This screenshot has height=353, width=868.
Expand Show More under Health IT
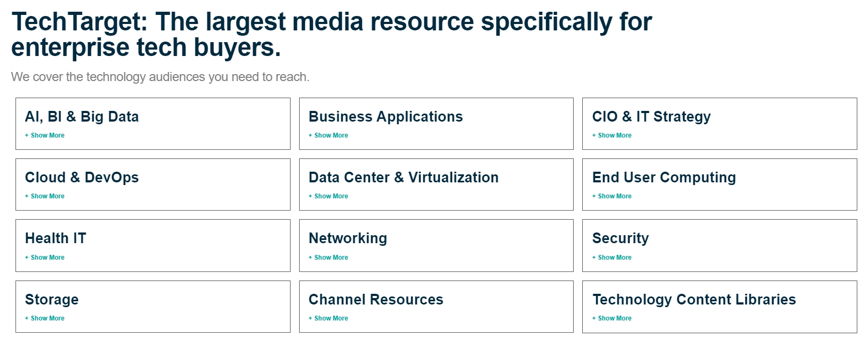click(x=45, y=258)
